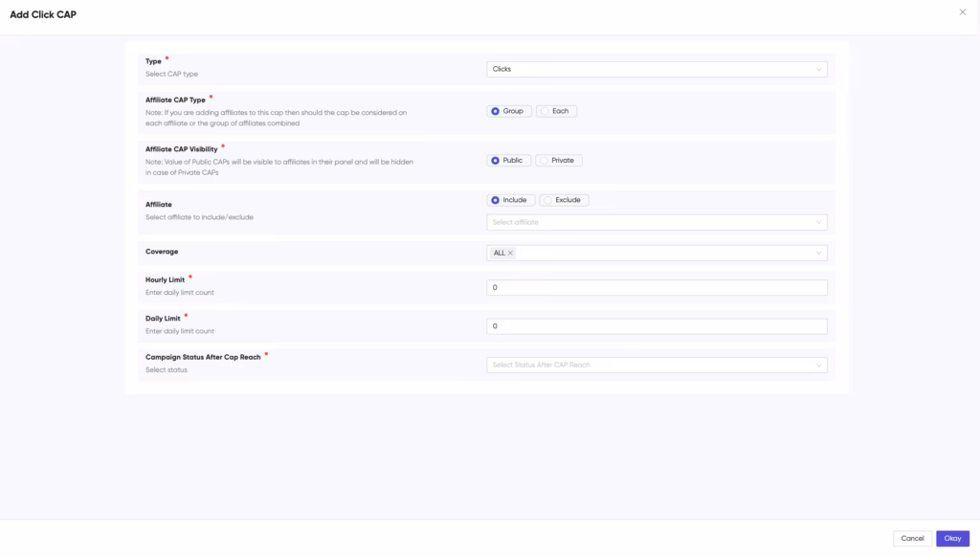Image resolution: width=980 pixels, height=557 pixels.
Task: Focus the Daily Limit input field
Action: tap(657, 326)
